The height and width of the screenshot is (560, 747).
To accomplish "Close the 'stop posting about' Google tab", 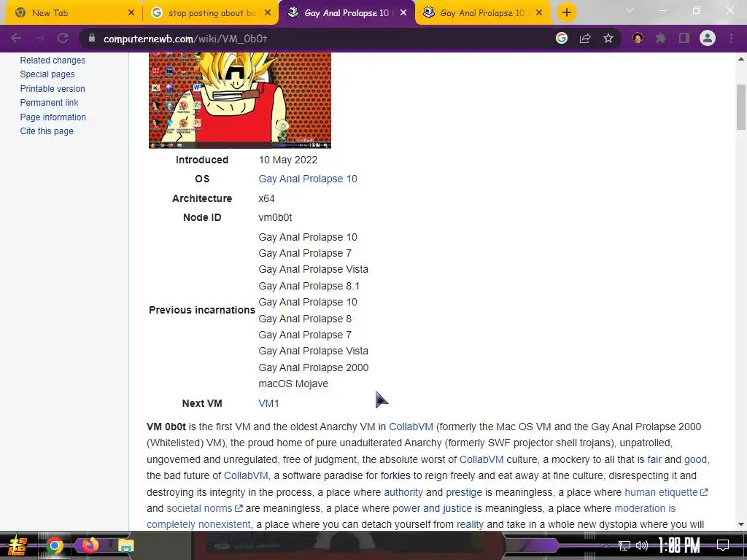I will (x=268, y=13).
